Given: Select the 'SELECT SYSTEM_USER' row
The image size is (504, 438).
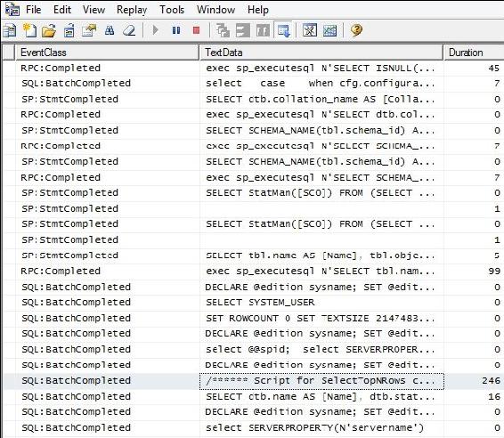Looking at the screenshot, I should (253, 303).
